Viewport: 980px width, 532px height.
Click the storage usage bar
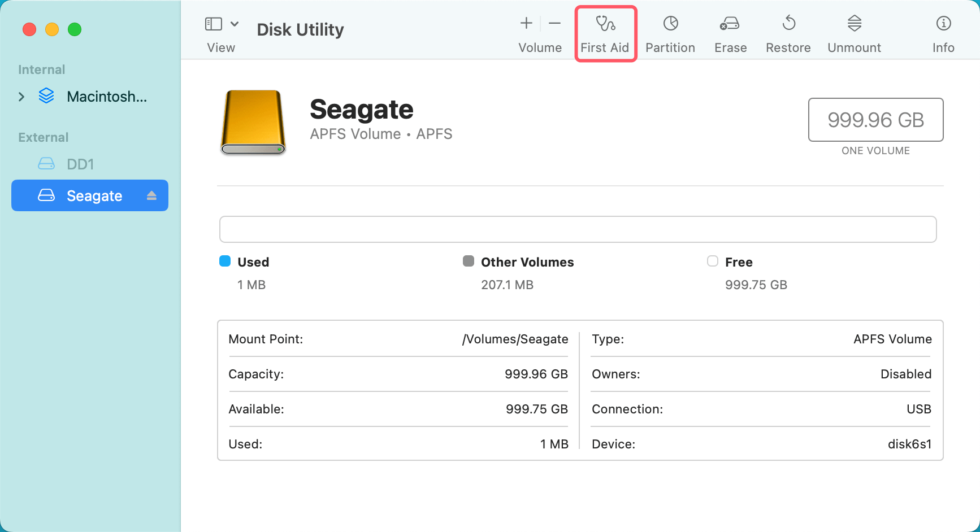[578, 229]
